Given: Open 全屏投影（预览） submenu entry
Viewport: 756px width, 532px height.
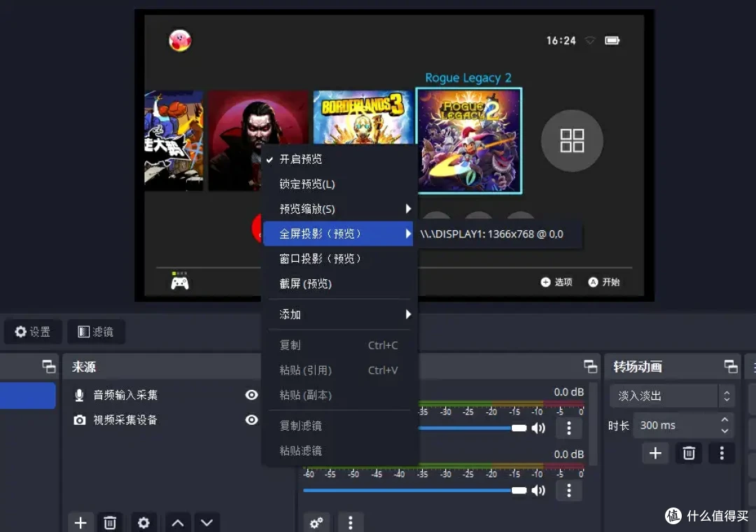Looking at the screenshot, I should (339, 234).
